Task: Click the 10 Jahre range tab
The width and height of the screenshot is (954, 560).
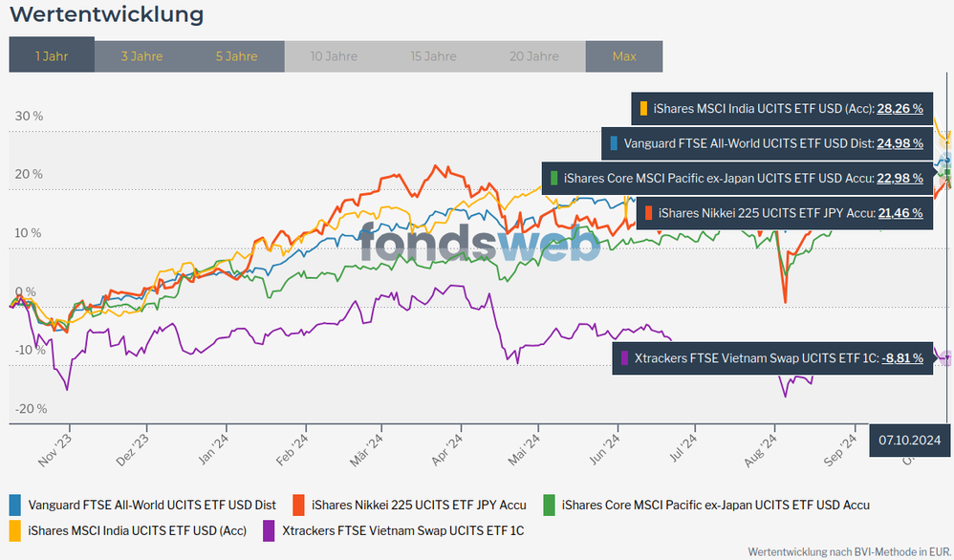Action: tap(334, 56)
